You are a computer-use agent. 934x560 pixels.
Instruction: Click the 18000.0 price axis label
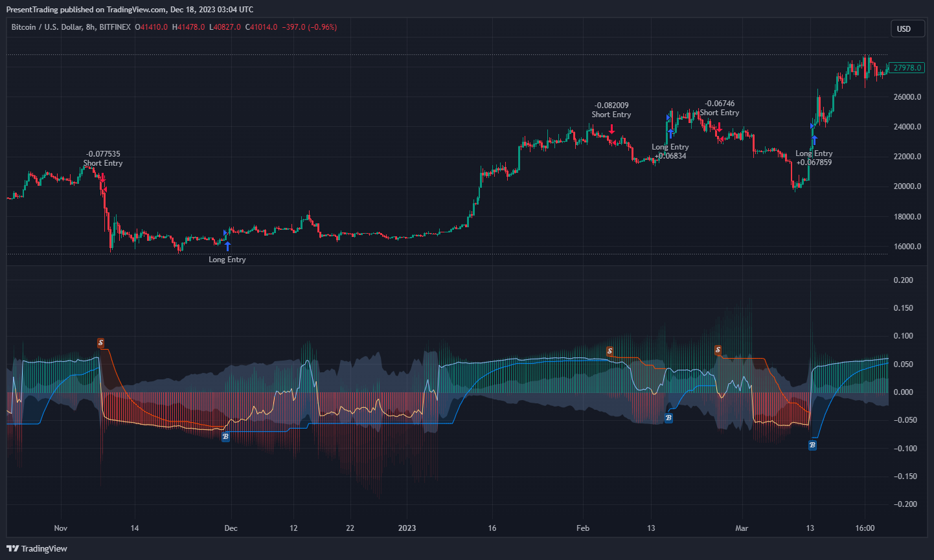907,217
